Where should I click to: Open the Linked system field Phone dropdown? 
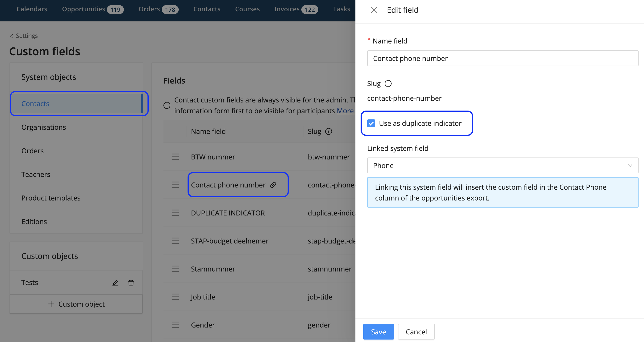tap(502, 165)
